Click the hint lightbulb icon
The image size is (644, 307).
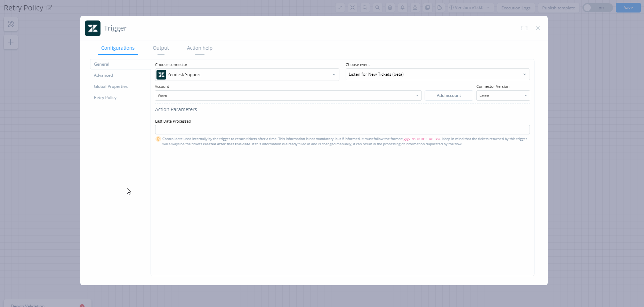[x=158, y=139]
